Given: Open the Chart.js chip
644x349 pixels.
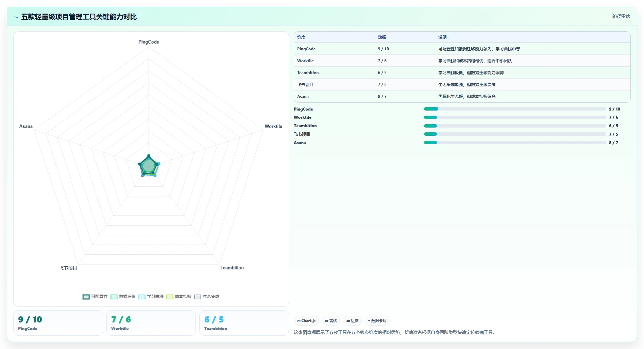Looking at the screenshot, I should click(x=306, y=321).
